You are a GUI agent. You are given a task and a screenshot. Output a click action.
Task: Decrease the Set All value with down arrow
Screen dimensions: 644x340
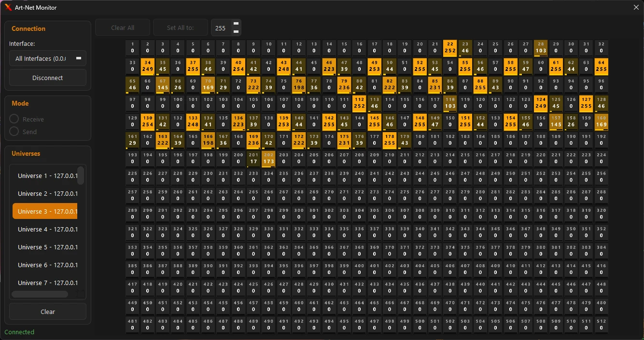pyautogui.click(x=236, y=32)
